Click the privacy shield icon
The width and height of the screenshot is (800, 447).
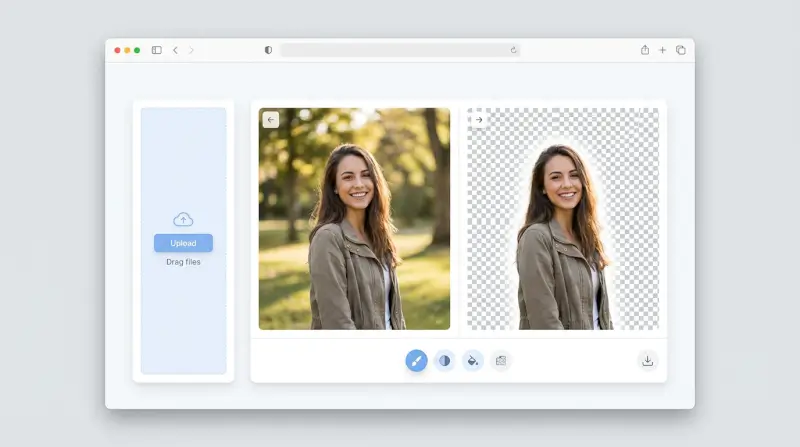tap(268, 50)
